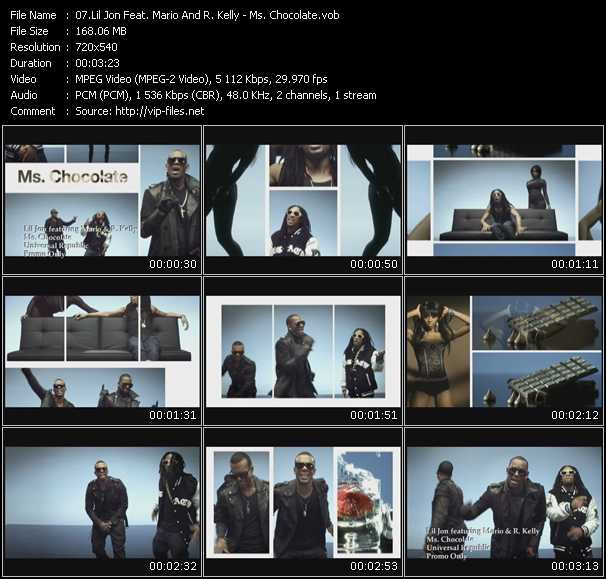Open the thumbnail at 00:02:53
The image size is (606, 579).
point(303,502)
